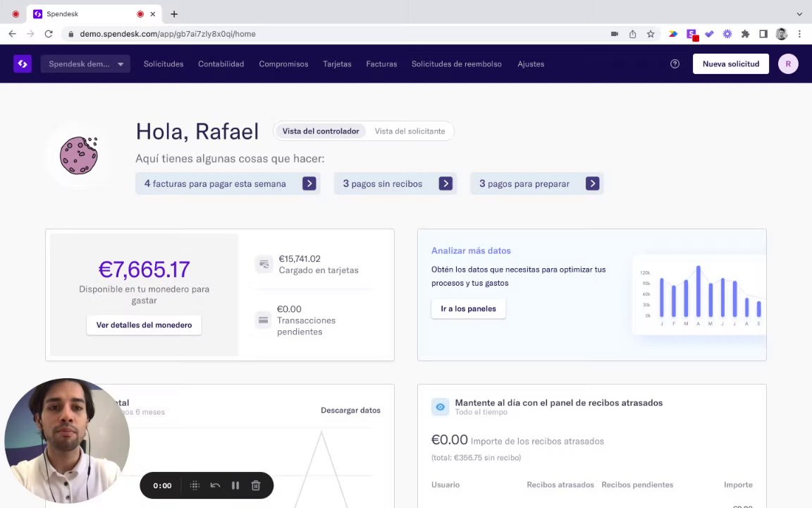Click the bar chart preview thumbnail
The image size is (812, 508).
click(699, 294)
